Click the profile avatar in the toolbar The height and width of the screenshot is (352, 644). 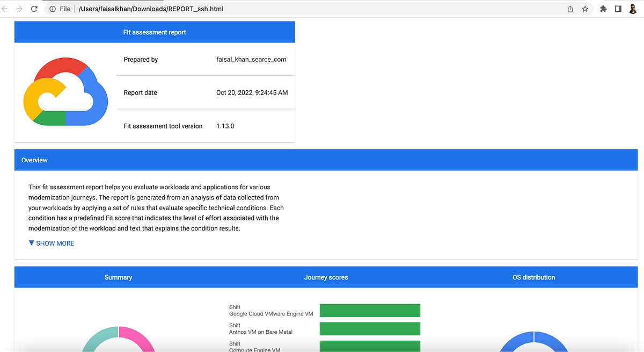633,9
